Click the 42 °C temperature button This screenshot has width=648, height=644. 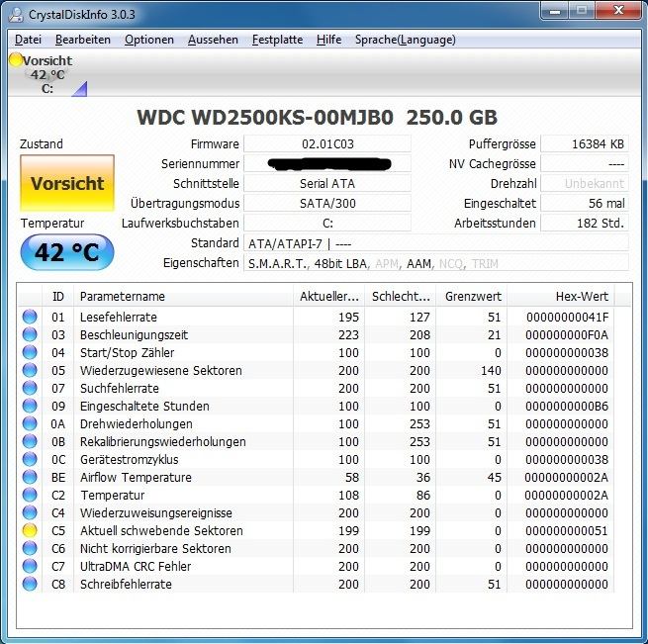(67, 252)
